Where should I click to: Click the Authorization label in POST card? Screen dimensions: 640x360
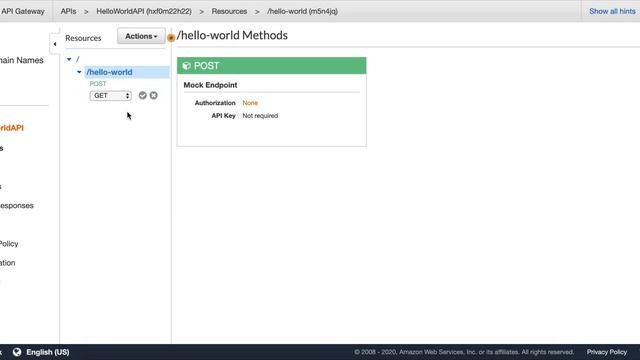(215, 103)
